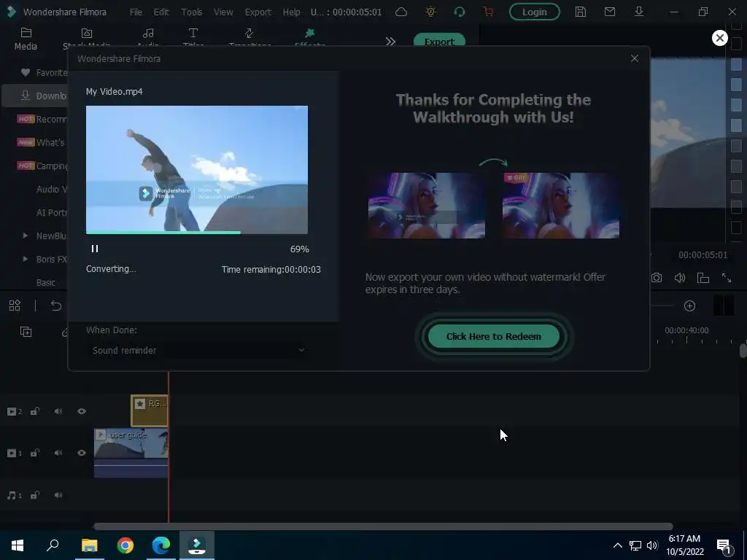The width and height of the screenshot is (747, 560).
Task: Select the Favorites category
Action: pos(44,72)
